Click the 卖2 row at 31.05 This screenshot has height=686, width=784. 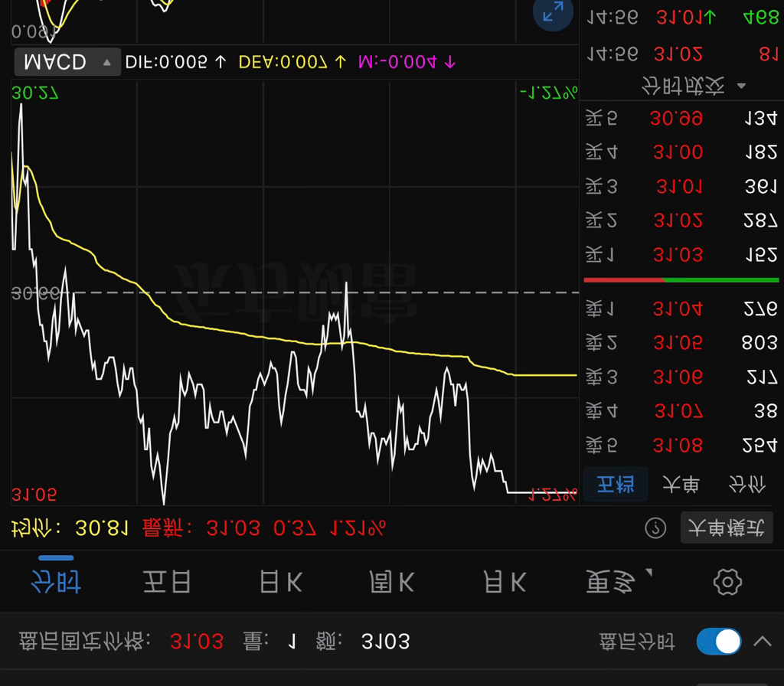point(681,342)
